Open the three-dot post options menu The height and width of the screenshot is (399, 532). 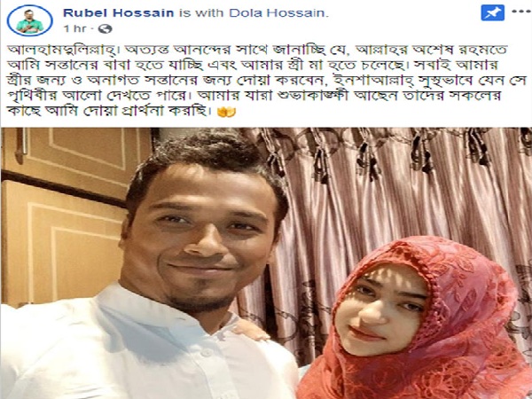(520, 12)
